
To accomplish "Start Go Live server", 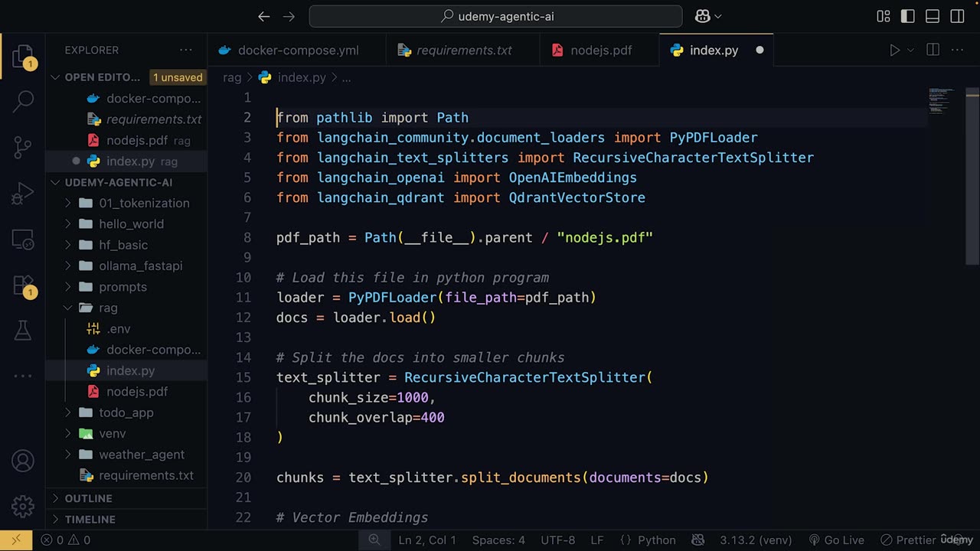I will click(x=837, y=540).
